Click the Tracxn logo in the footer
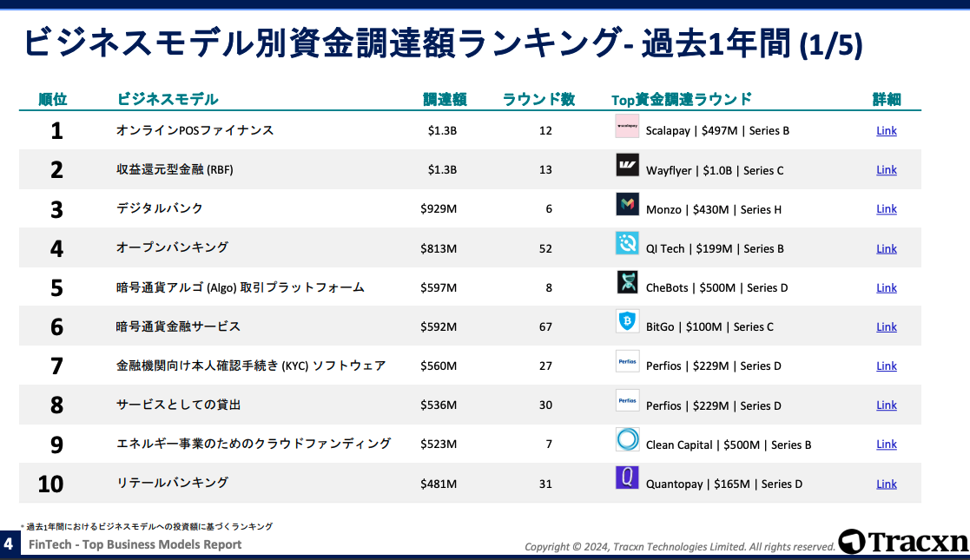Viewport: 970px width, 560px height. pos(904,542)
